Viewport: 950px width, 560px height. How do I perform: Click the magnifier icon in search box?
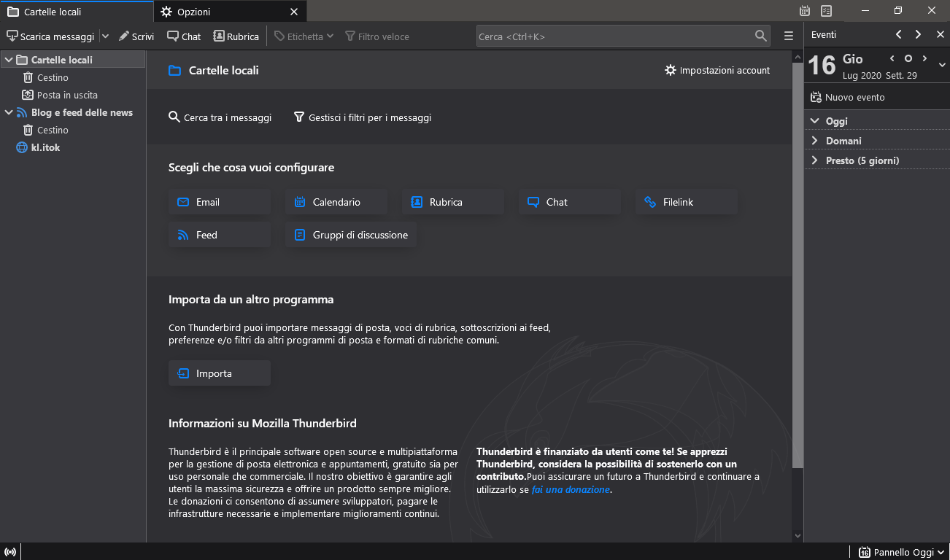pos(761,36)
